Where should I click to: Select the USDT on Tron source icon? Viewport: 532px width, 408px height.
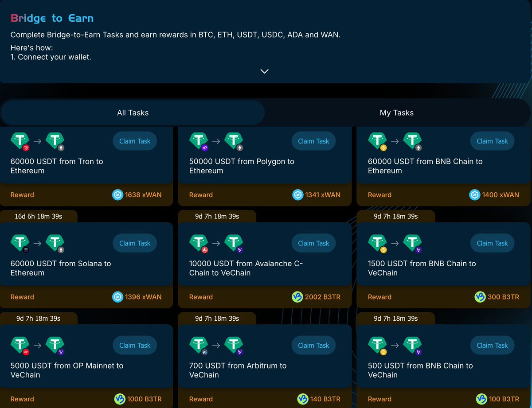(20, 141)
